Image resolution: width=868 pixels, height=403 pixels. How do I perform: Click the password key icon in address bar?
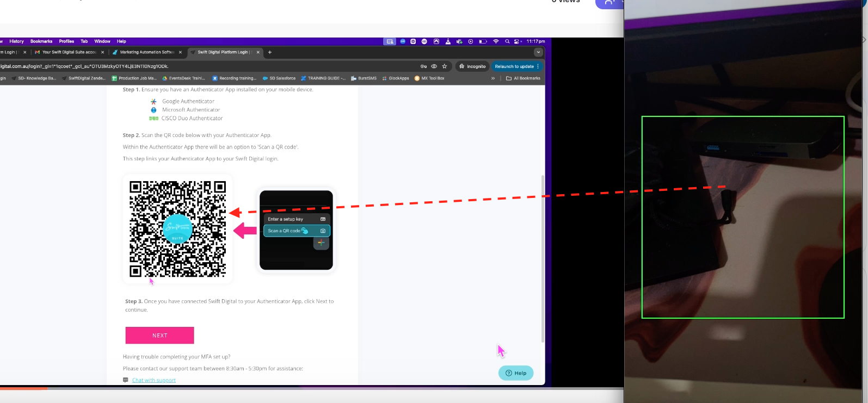(423, 66)
